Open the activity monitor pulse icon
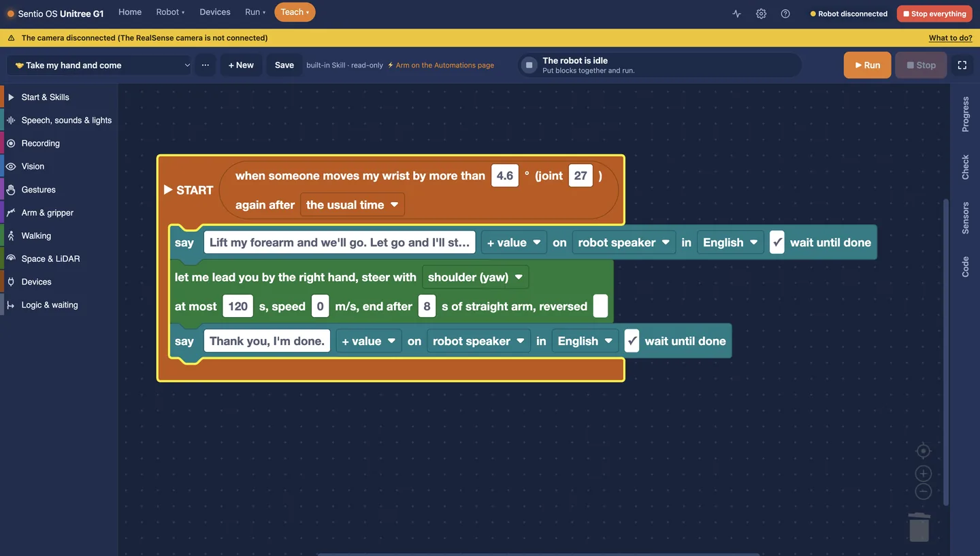The height and width of the screenshot is (556, 980). [736, 14]
